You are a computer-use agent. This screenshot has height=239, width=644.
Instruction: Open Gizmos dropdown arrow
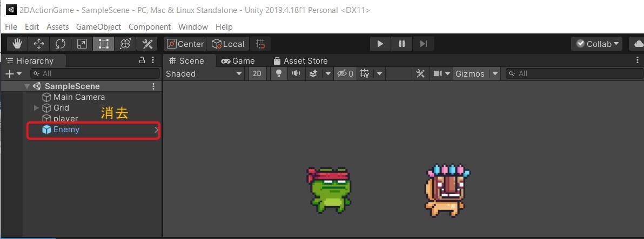495,74
